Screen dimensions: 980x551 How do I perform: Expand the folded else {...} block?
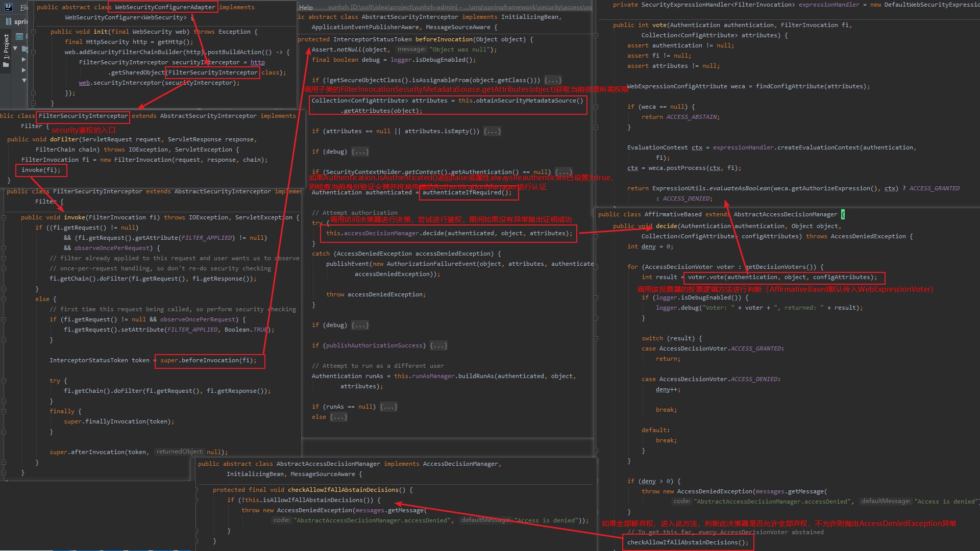coord(338,417)
